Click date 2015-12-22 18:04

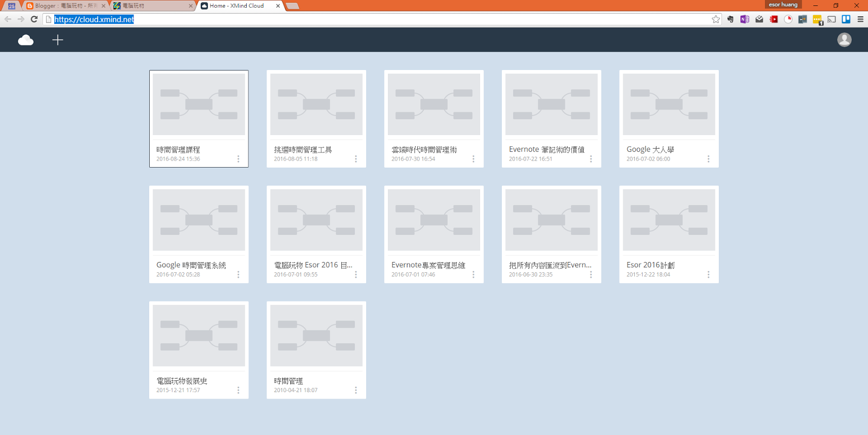click(648, 274)
